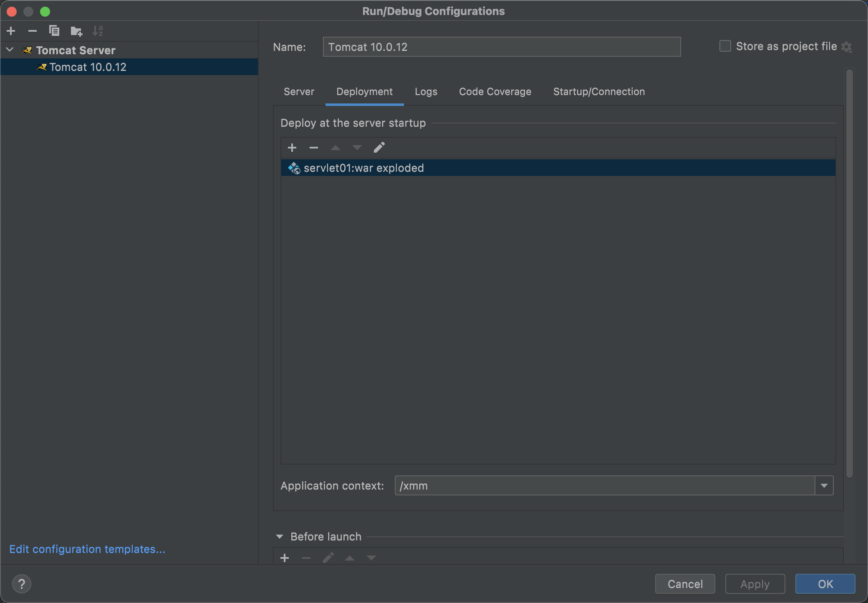Image resolution: width=868 pixels, height=603 pixels.
Task: Open Edit configuration templates link
Action: (87, 549)
